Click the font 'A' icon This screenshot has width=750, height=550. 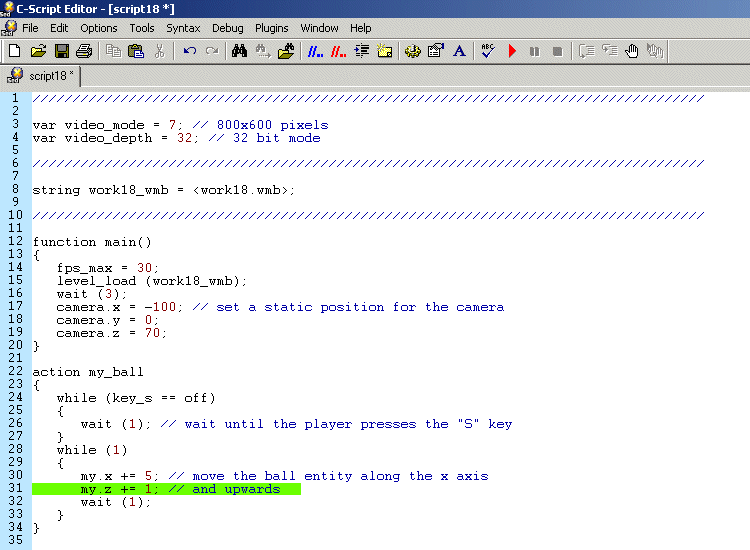[x=459, y=50]
